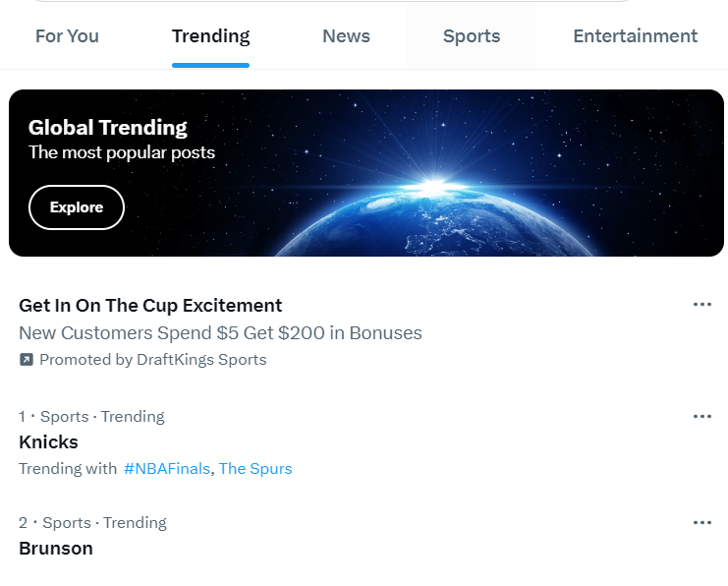Open more options for DraftKings promoted trend
728x586 pixels.
(702, 305)
